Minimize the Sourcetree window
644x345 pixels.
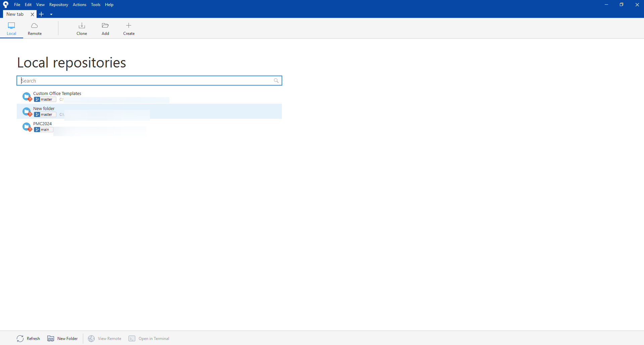606,5
